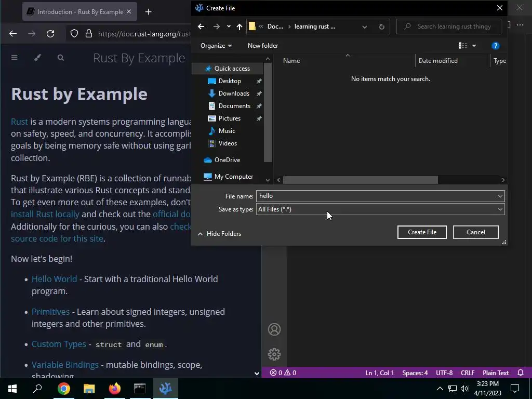Open File Explorer from the taskbar
532x399 pixels.
(x=89, y=389)
